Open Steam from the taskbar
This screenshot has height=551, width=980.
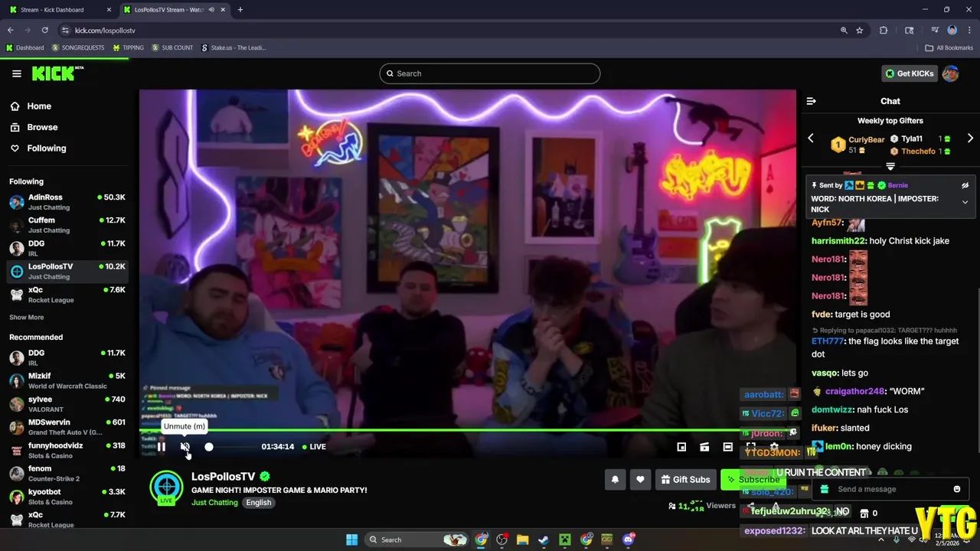pyautogui.click(x=543, y=540)
